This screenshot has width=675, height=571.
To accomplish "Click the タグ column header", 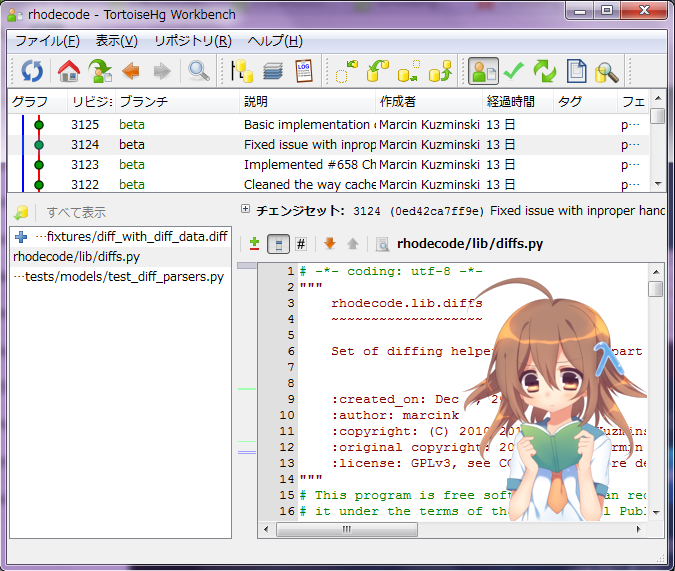I will click(x=585, y=102).
